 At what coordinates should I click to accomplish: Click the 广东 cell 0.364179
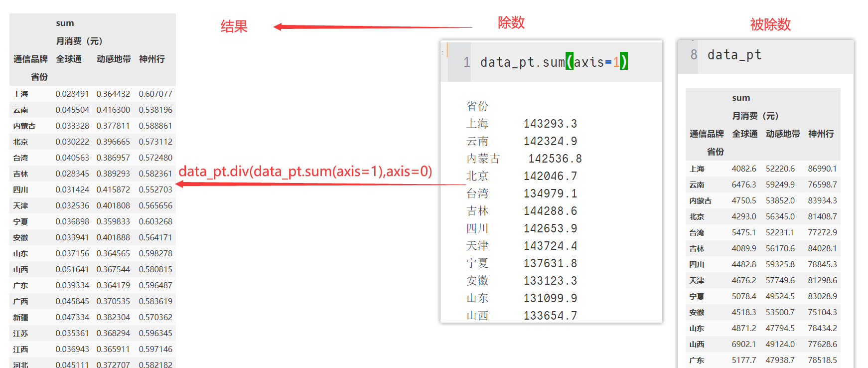113,285
